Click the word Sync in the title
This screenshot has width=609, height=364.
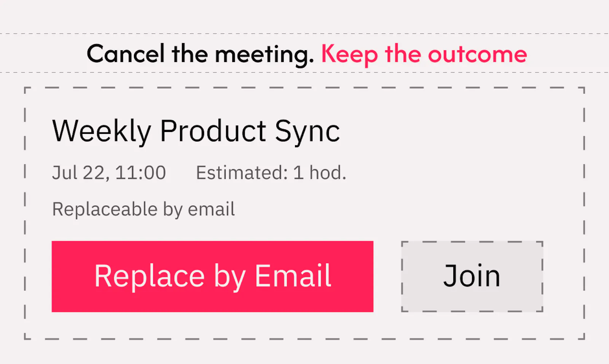[307, 132]
